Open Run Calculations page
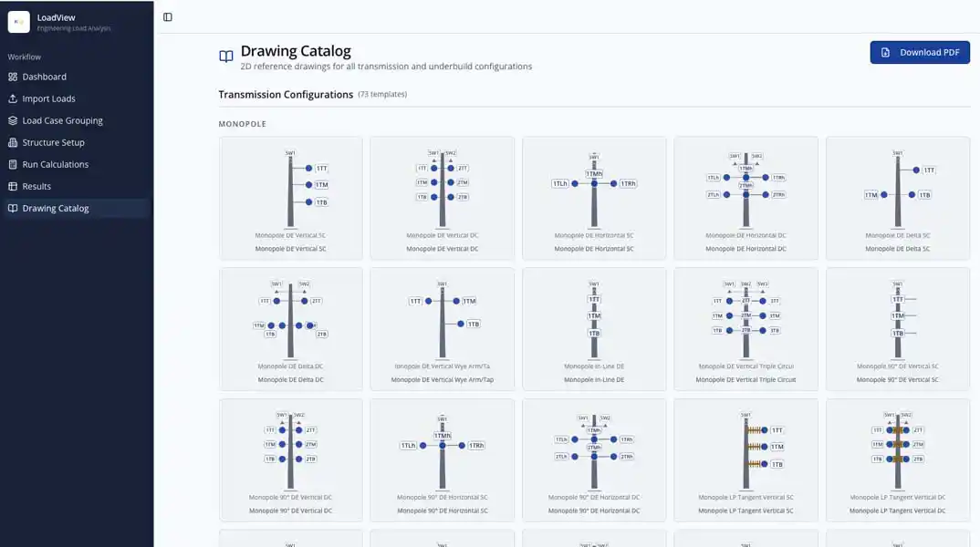Image resolution: width=980 pixels, height=547 pixels. click(x=77, y=164)
